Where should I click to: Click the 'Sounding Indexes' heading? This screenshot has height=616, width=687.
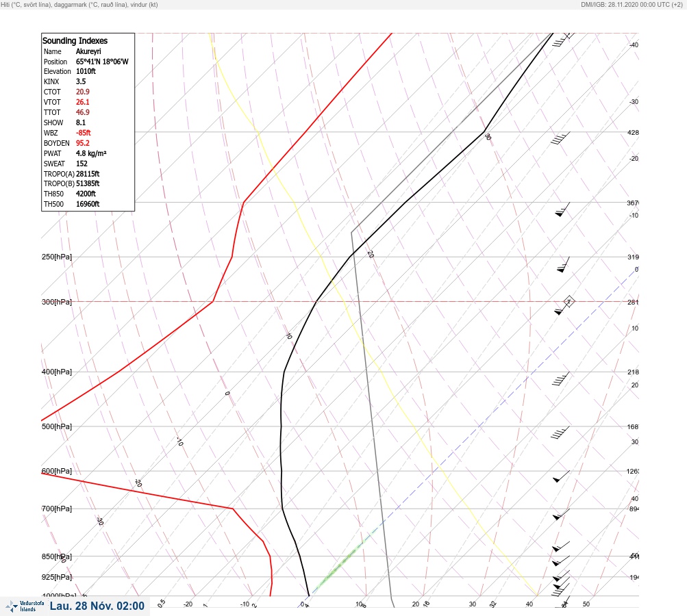tap(75, 40)
